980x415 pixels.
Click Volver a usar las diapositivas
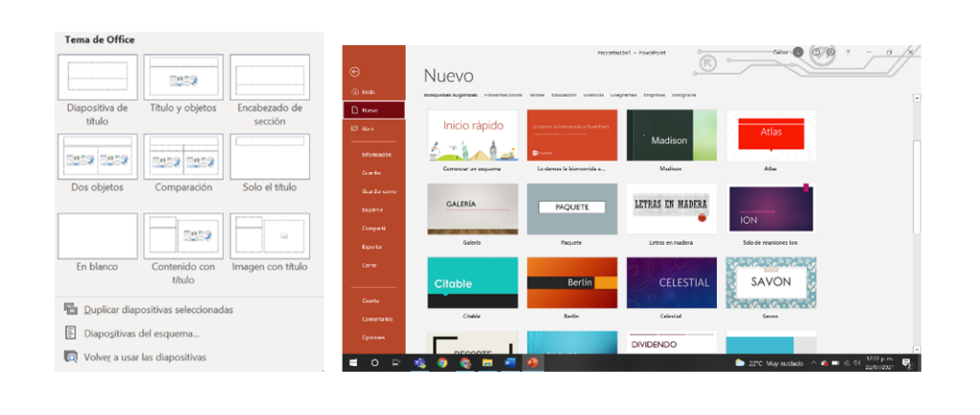[x=135, y=357]
